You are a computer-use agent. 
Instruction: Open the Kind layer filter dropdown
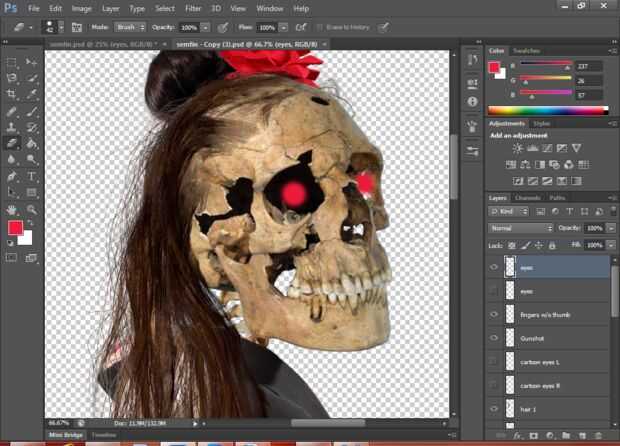(x=508, y=212)
